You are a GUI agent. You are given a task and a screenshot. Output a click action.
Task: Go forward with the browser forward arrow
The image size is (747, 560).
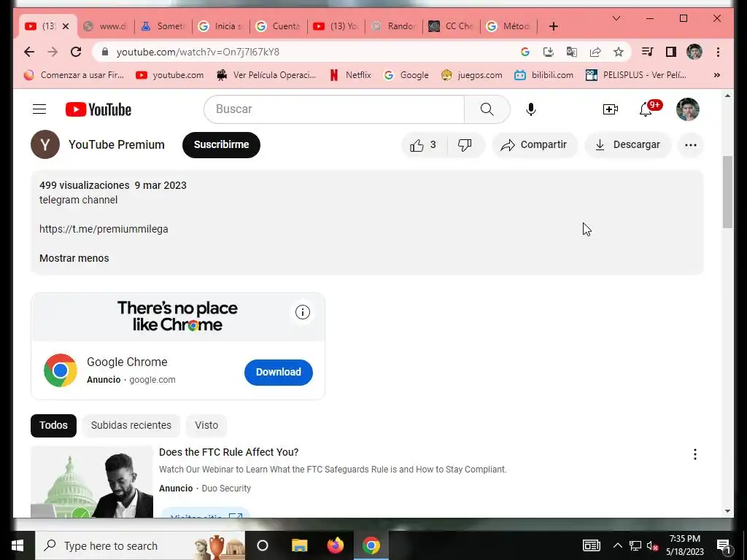click(53, 52)
